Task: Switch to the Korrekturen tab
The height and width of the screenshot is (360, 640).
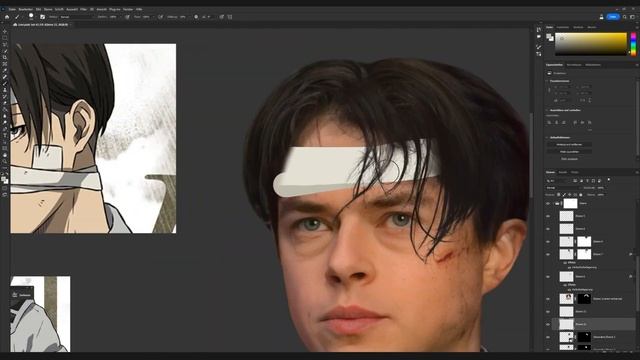Action: (x=573, y=65)
